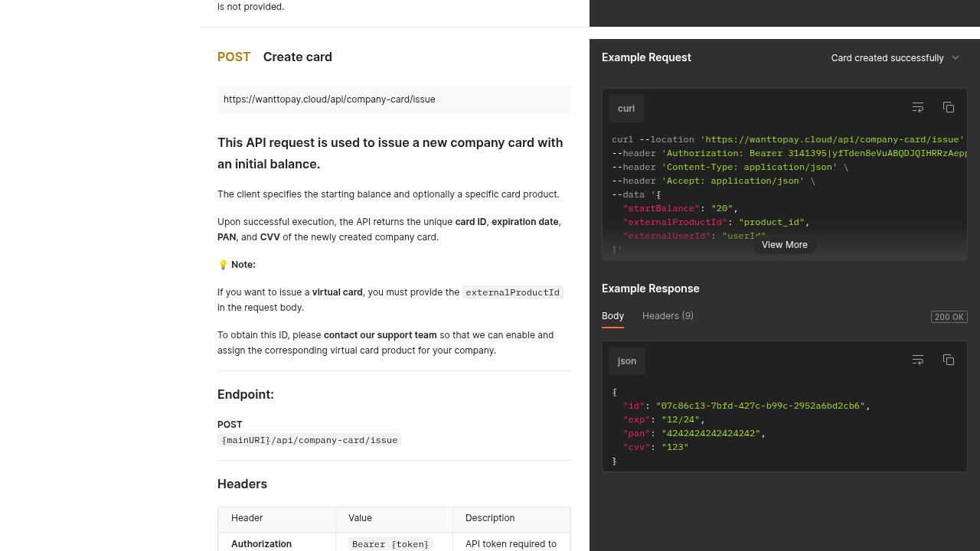Switch to the Headers (9) tab

tap(668, 316)
